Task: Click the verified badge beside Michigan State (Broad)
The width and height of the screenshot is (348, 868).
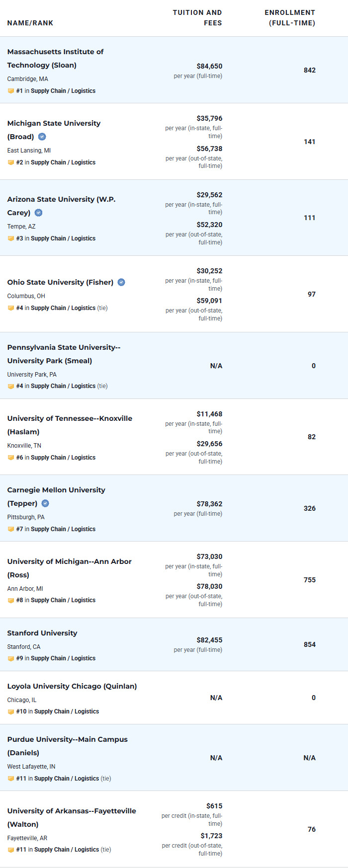Action: tap(42, 137)
